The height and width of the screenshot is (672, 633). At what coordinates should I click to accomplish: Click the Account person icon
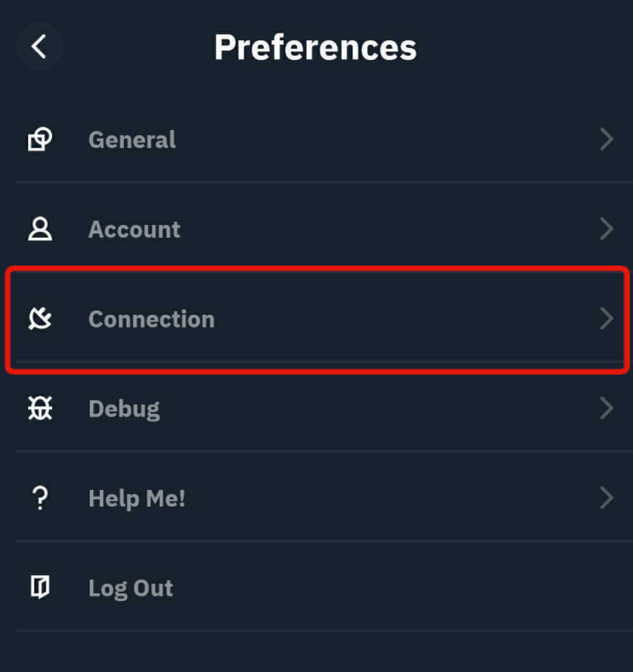[x=40, y=229]
